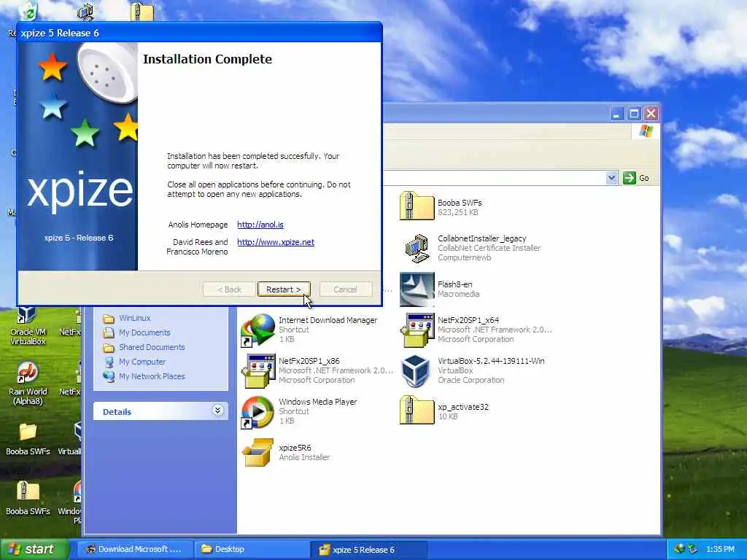Select the Details panel header text
747x560 pixels.
[117, 412]
